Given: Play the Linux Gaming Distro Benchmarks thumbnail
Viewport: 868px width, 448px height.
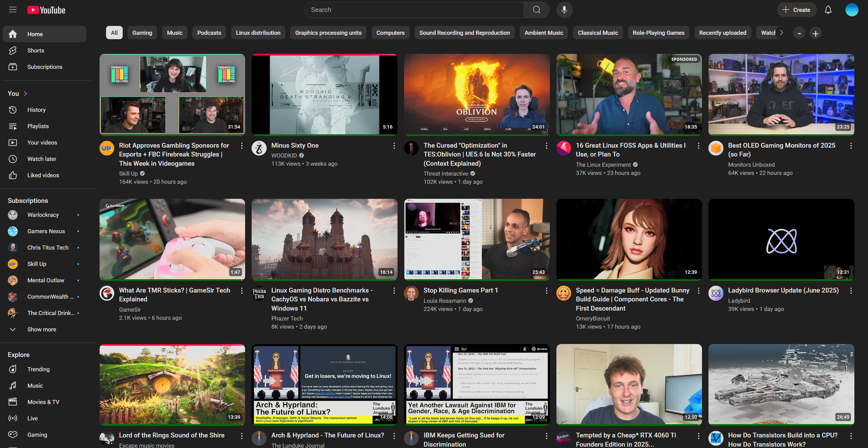Looking at the screenshot, I should (324, 240).
